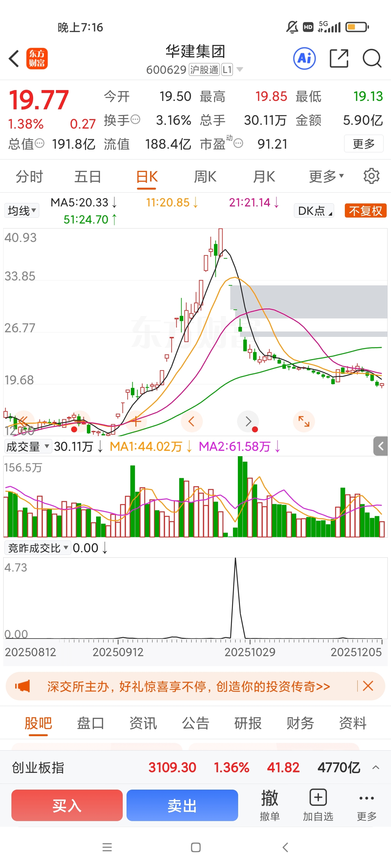The height and width of the screenshot is (868, 391).
Task: Tap the back arrow at top left
Action: point(14,59)
